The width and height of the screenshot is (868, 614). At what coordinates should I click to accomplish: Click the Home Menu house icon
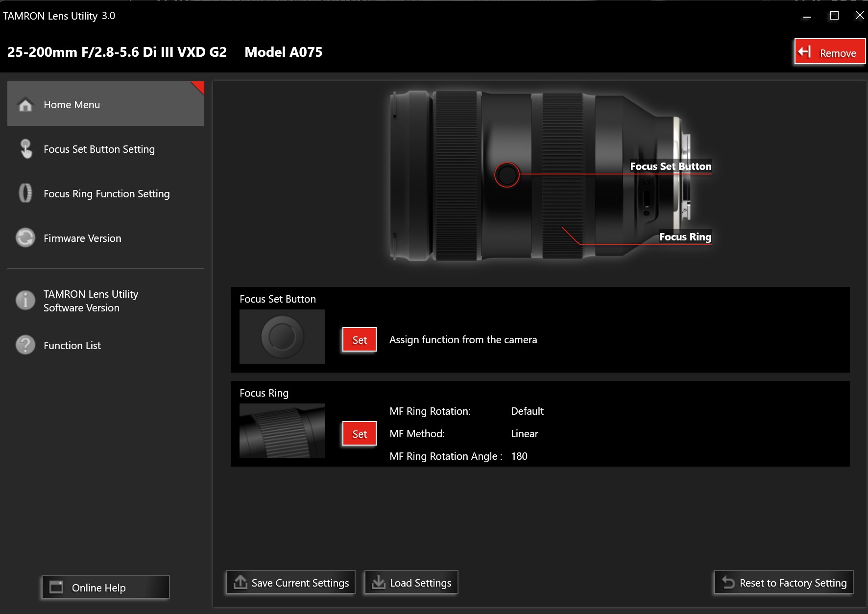pos(25,105)
